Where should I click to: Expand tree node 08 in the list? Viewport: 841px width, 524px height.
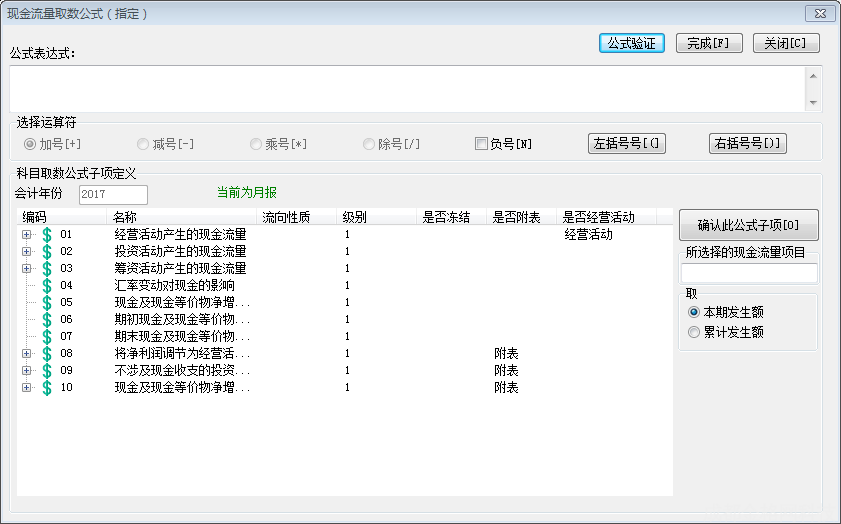pyautogui.click(x=27, y=353)
